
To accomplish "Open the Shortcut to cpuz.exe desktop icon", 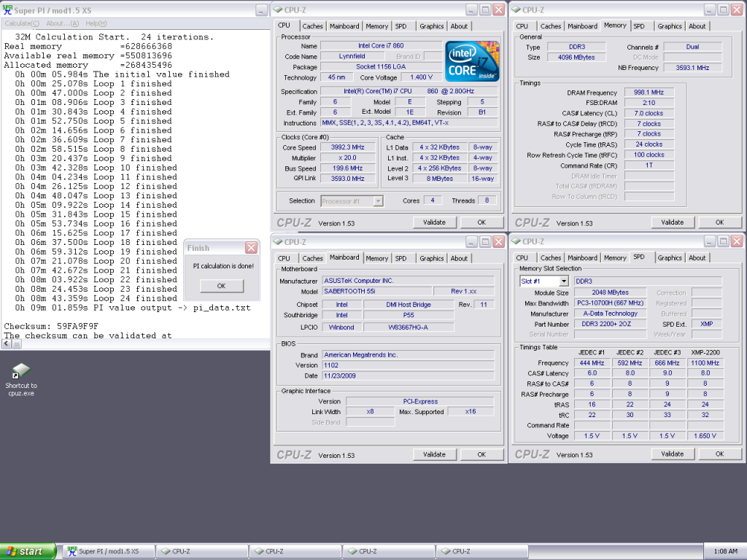I will [21, 372].
